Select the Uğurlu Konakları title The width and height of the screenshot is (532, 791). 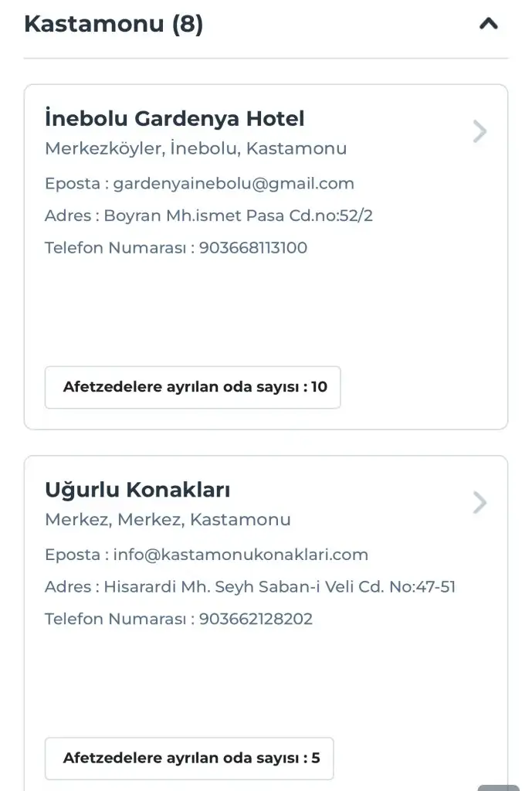[137, 491]
